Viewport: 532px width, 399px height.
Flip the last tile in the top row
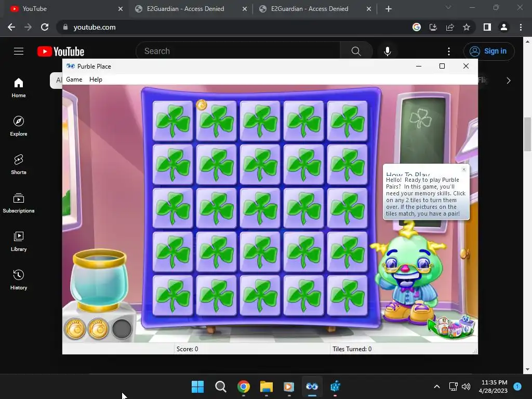(x=347, y=121)
